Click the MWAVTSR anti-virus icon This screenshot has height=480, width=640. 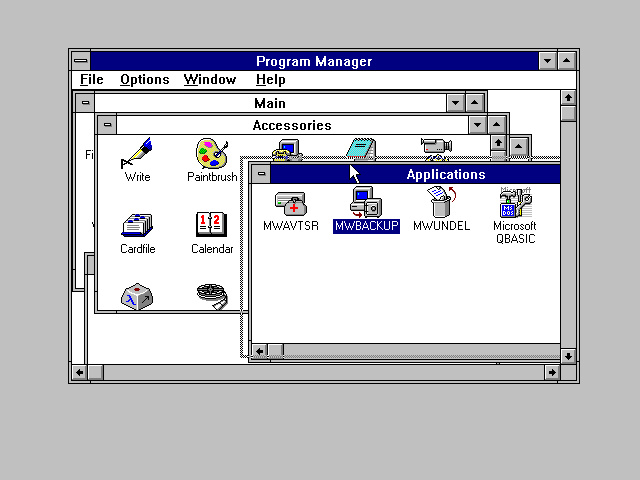point(291,211)
